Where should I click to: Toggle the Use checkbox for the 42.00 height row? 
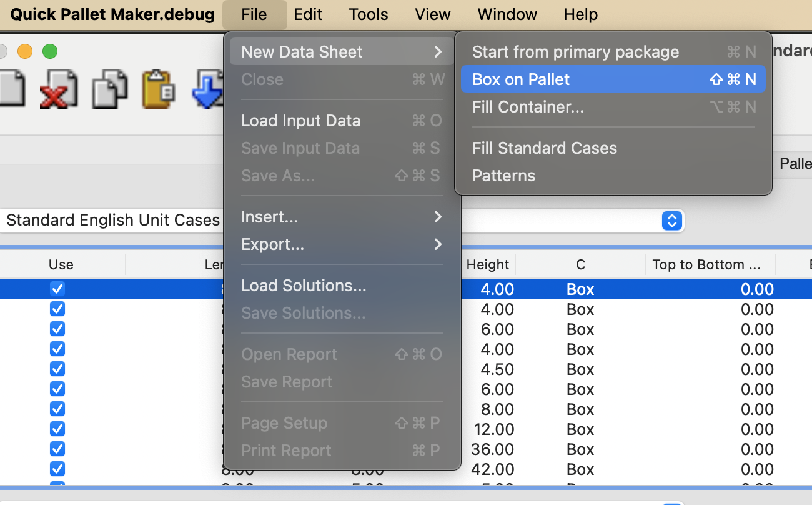coord(57,469)
